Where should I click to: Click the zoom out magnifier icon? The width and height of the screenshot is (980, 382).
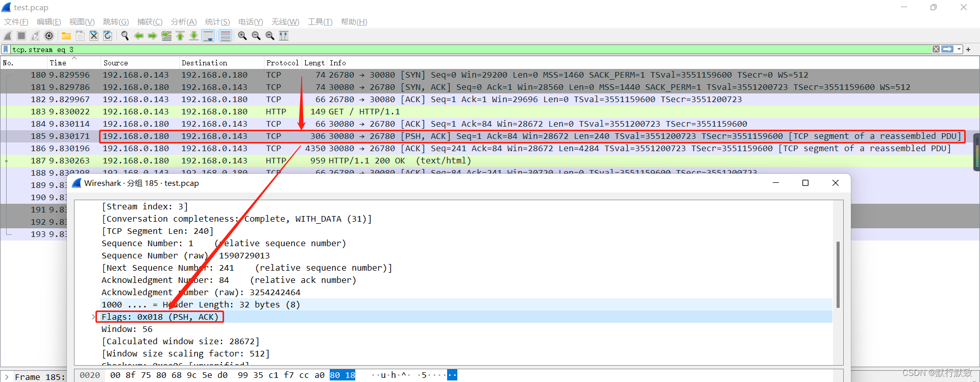tap(256, 36)
